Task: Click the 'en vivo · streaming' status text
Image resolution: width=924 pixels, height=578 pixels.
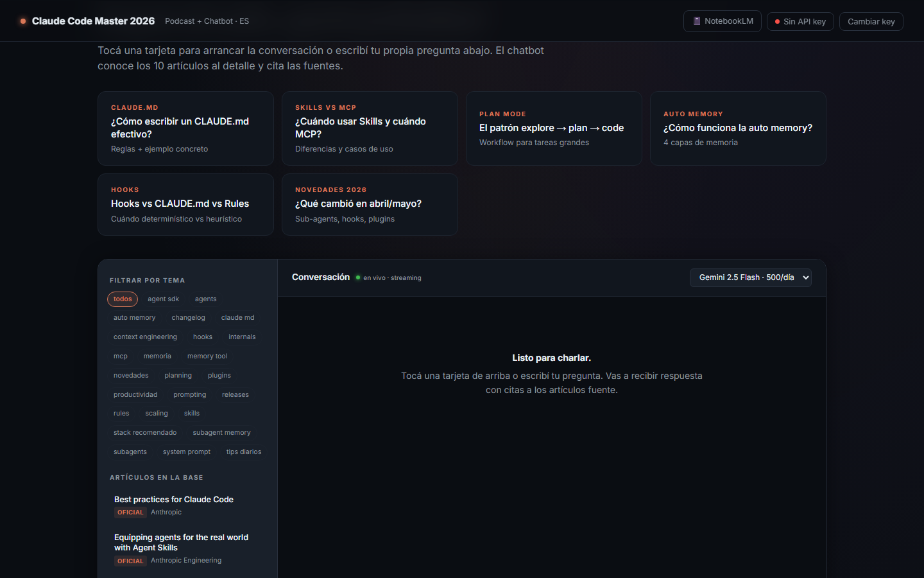Action: pos(392,278)
